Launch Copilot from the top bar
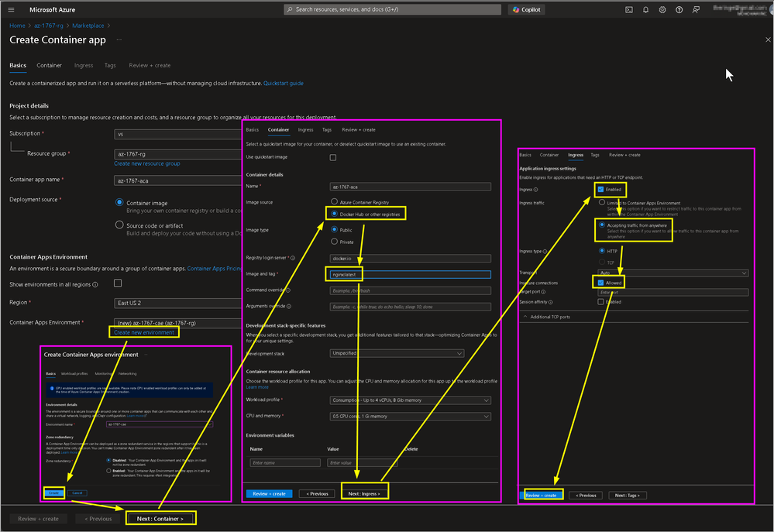 tap(527, 10)
